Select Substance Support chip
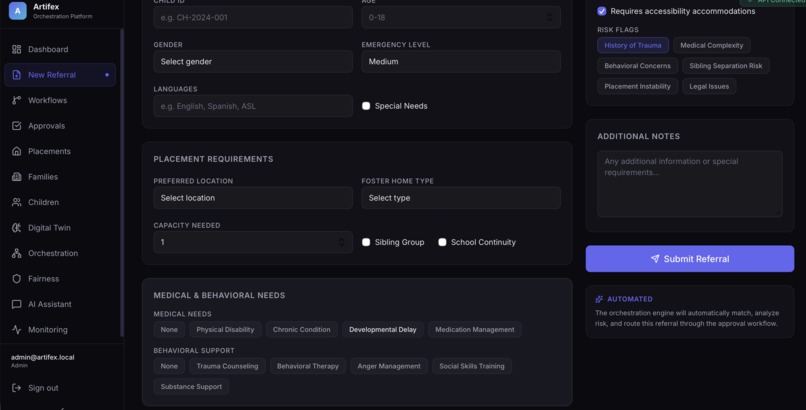 tap(191, 387)
